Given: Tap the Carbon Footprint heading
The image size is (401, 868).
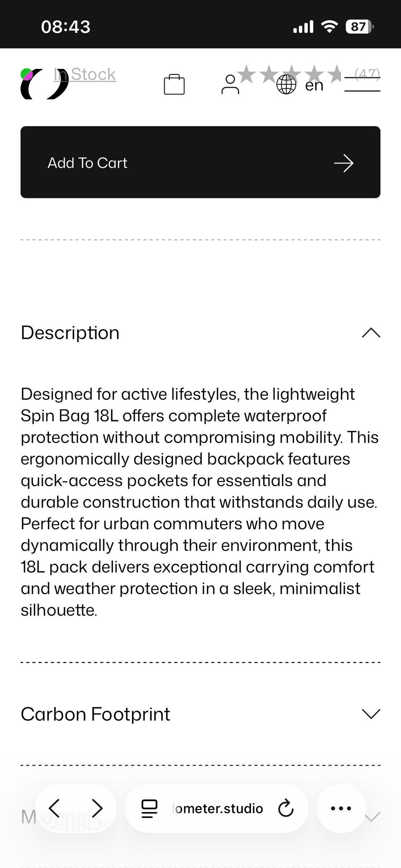Looking at the screenshot, I should click(x=95, y=714).
